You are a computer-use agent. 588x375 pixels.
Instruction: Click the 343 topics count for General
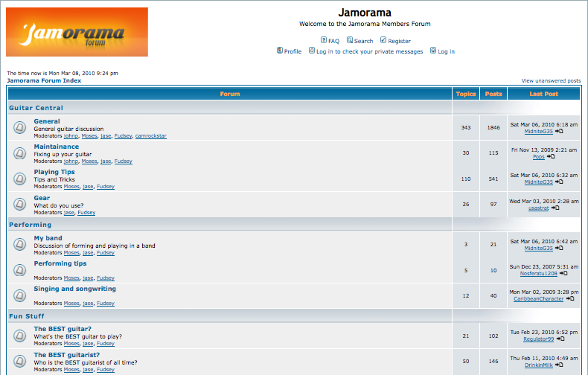click(x=466, y=127)
